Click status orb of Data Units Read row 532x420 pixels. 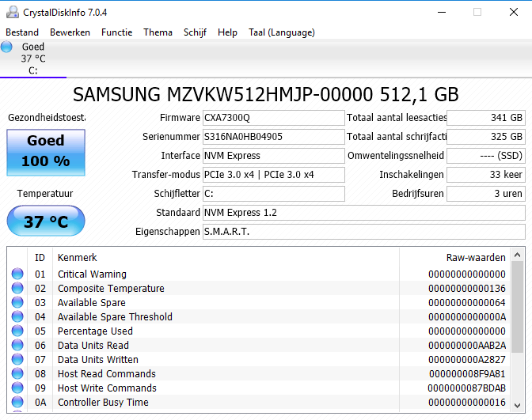pyautogui.click(x=17, y=345)
